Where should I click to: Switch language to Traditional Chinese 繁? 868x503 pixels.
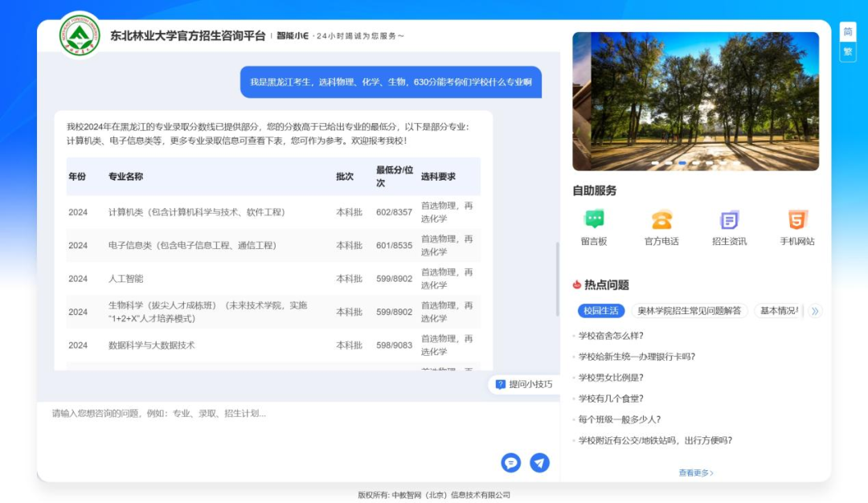(847, 51)
